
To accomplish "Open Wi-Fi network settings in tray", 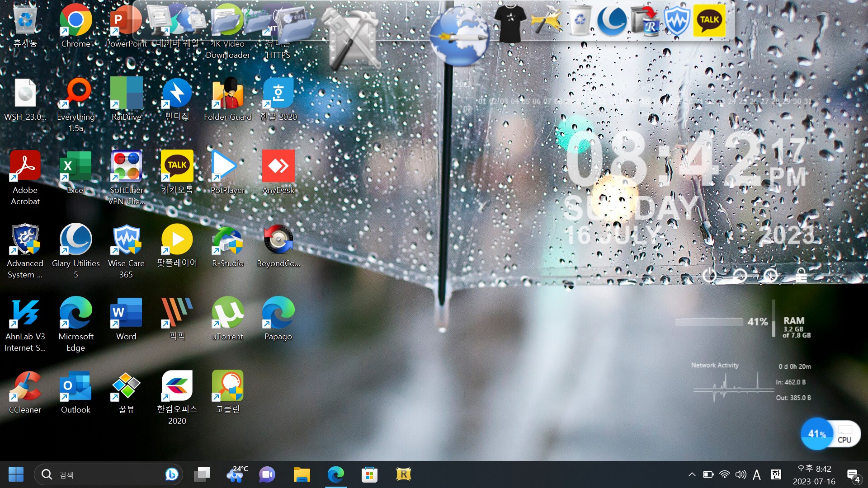I will 724,474.
